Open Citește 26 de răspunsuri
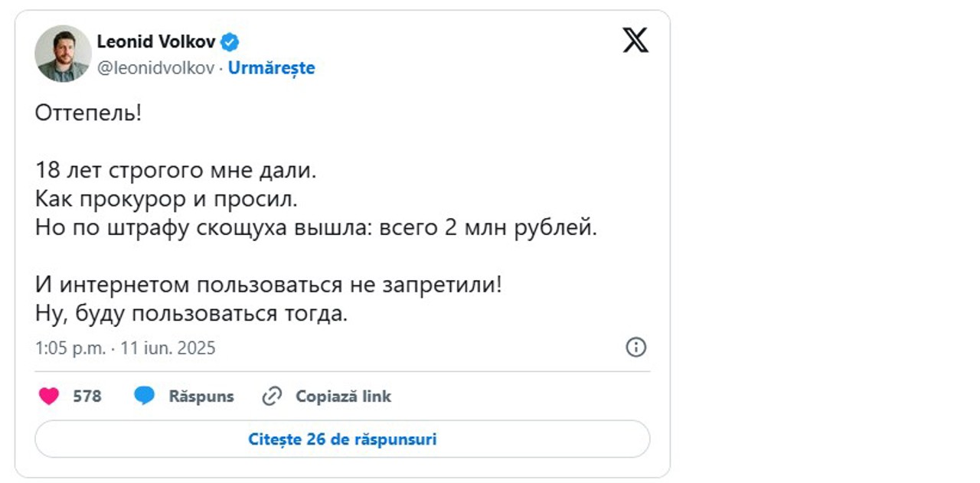Viewport: 980px width, 483px height. pos(342,439)
